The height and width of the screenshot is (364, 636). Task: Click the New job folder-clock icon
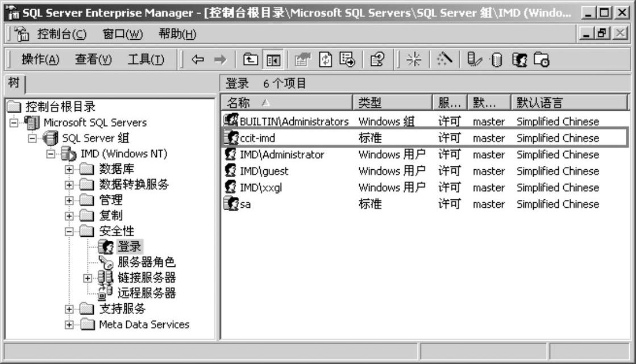[x=541, y=60]
